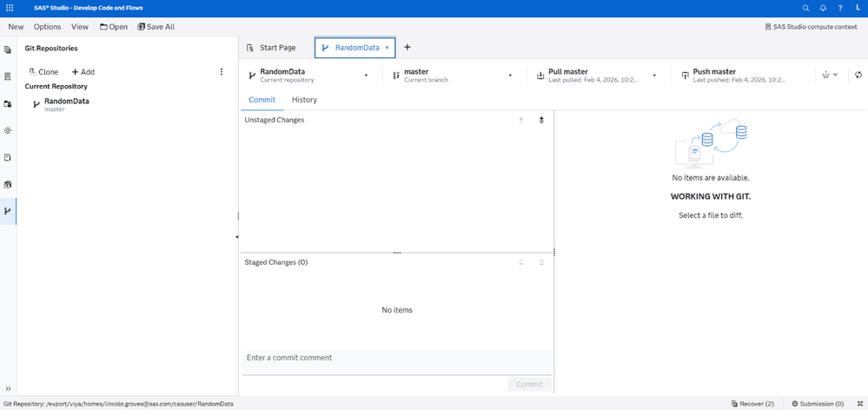
Task: Open the package-box navigation pane icon
Action: [x=8, y=184]
